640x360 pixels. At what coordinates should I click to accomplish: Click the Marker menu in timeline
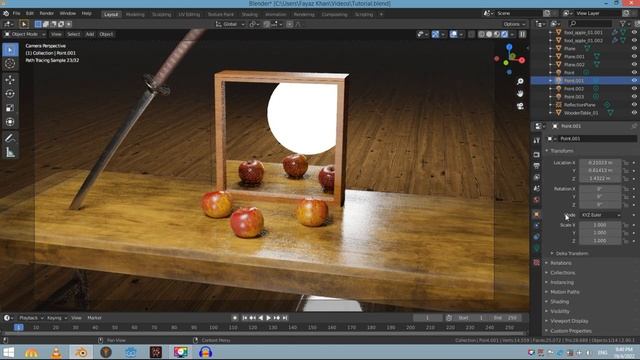(x=94, y=318)
